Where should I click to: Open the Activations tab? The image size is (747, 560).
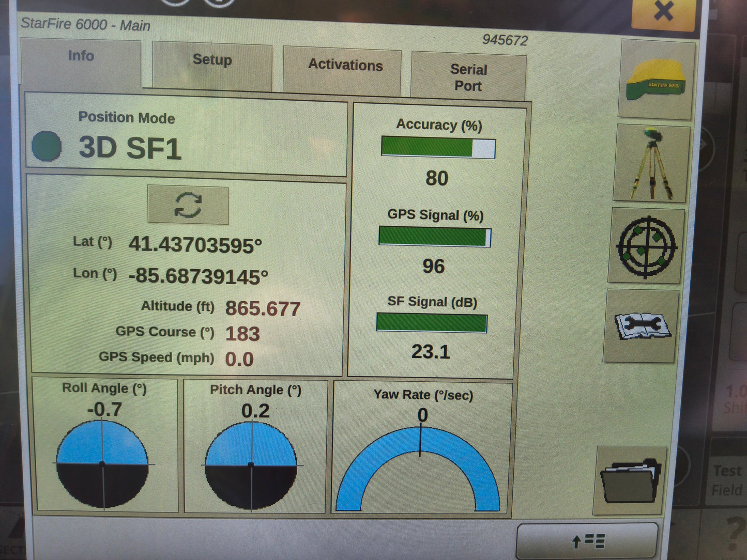pyautogui.click(x=342, y=71)
